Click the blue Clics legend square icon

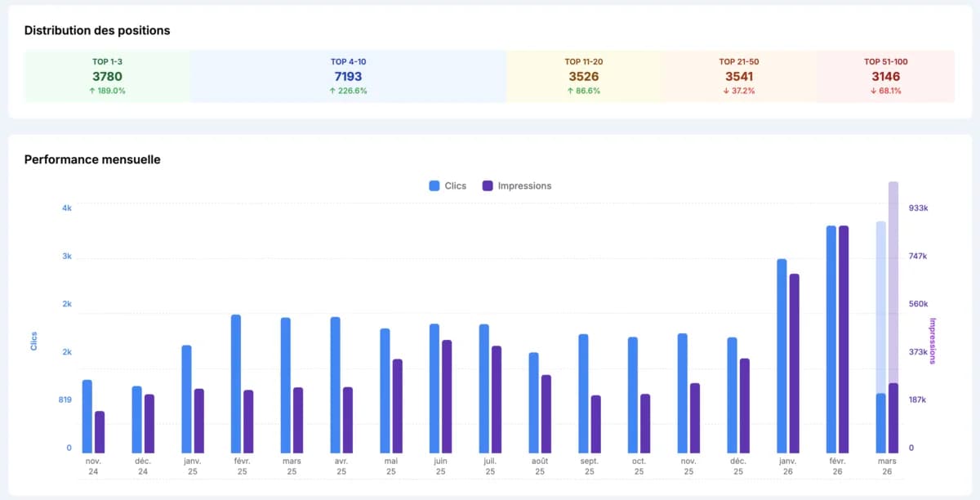click(x=433, y=185)
